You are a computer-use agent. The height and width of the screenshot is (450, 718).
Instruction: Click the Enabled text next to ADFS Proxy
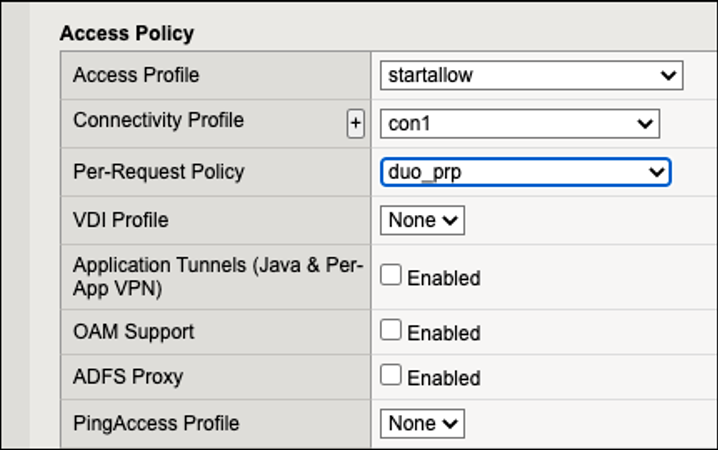443,378
